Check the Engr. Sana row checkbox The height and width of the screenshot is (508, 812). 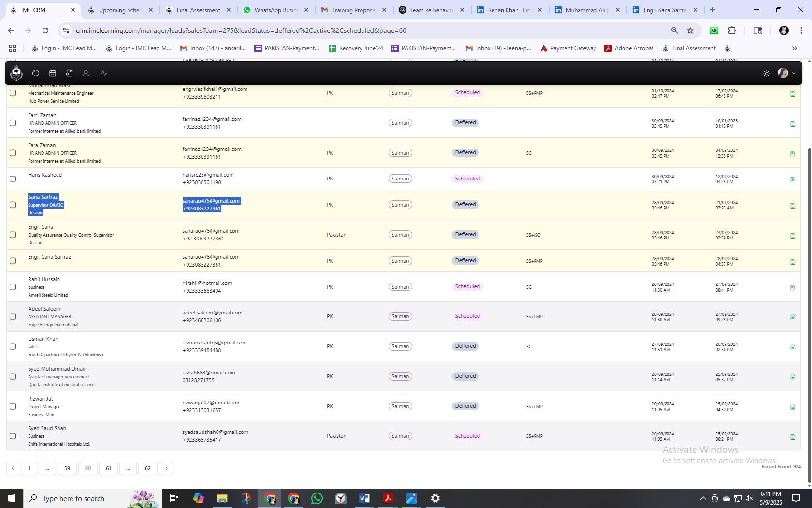(x=13, y=235)
